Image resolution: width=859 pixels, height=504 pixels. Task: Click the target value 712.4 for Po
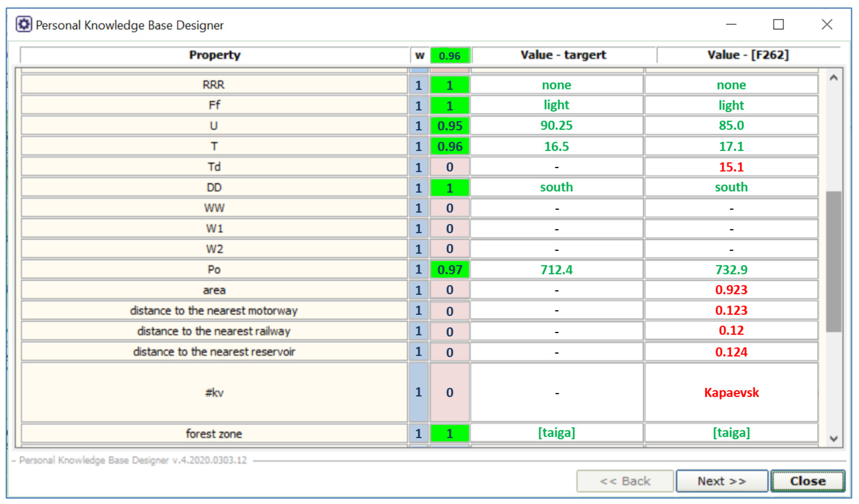click(556, 270)
